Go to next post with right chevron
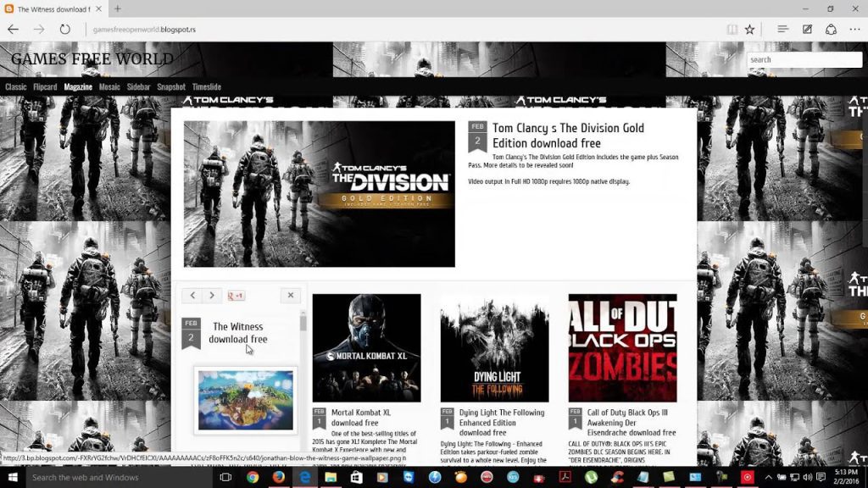The height and width of the screenshot is (488, 868). pyautogui.click(x=212, y=296)
